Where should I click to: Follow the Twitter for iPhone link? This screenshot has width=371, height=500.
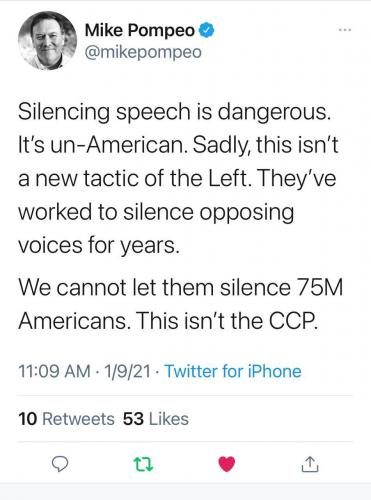click(233, 371)
